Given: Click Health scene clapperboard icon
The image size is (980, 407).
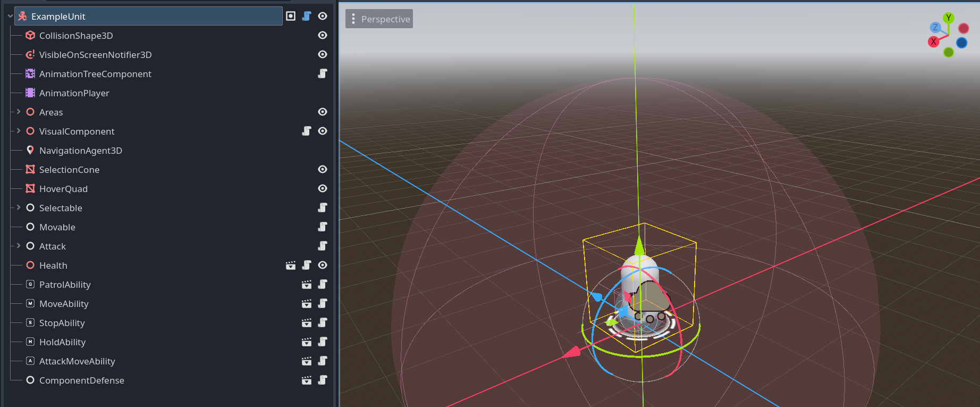Looking at the screenshot, I should tap(291, 265).
